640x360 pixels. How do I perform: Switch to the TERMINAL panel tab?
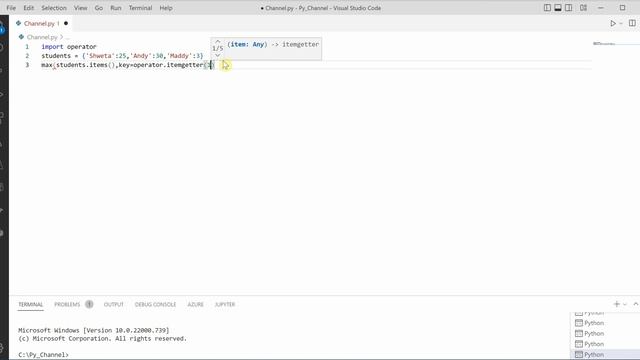click(x=31, y=304)
